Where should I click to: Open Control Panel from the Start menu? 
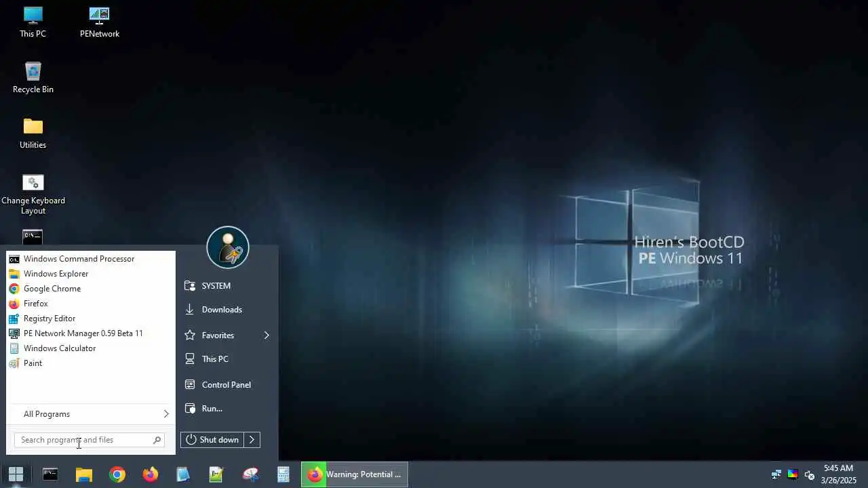click(227, 385)
